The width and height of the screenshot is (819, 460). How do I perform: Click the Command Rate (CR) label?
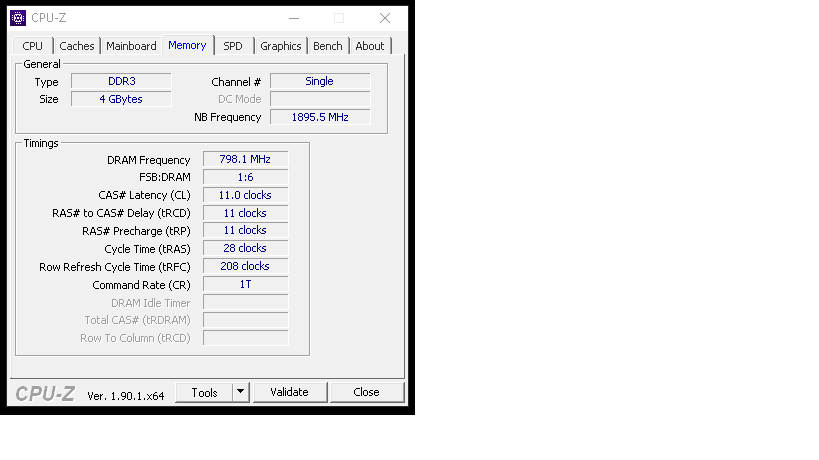tap(142, 285)
